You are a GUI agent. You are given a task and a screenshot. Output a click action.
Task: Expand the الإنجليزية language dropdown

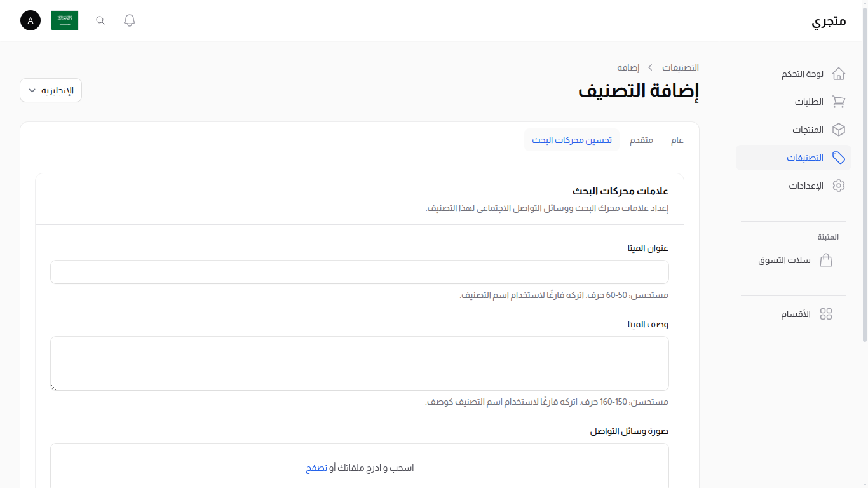50,90
